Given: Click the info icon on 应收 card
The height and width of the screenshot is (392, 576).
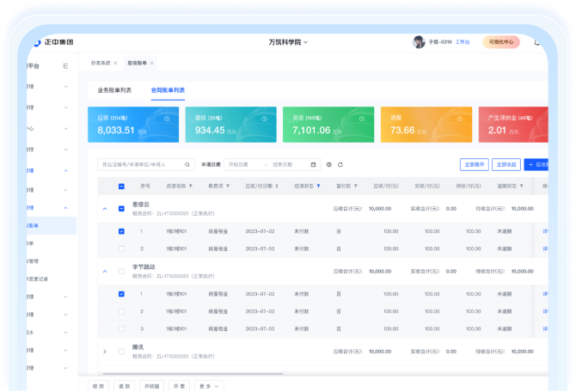Looking at the screenshot, I should 167,119.
